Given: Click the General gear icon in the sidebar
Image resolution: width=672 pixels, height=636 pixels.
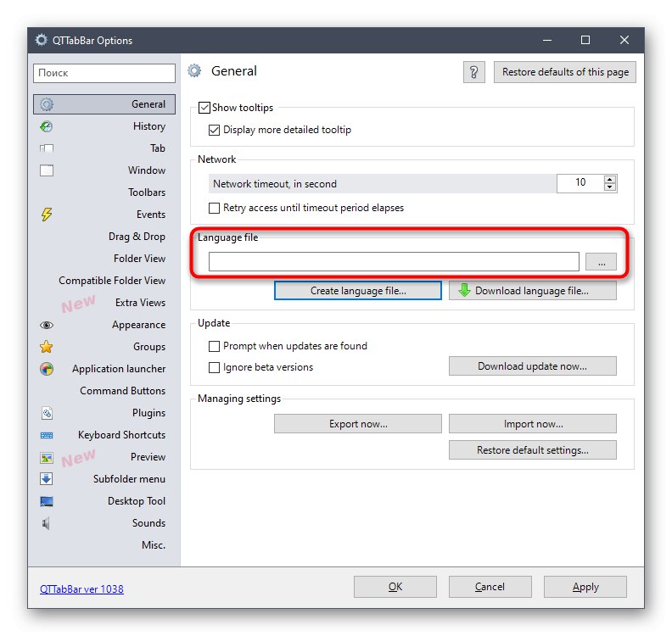Looking at the screenshot, I should [47, 104].
